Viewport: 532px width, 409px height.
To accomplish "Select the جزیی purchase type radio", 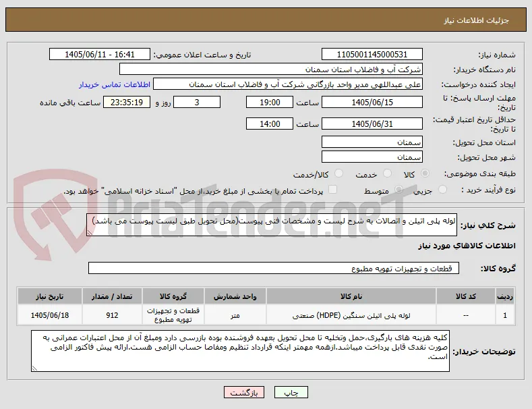I will click(x=442, y=190).
